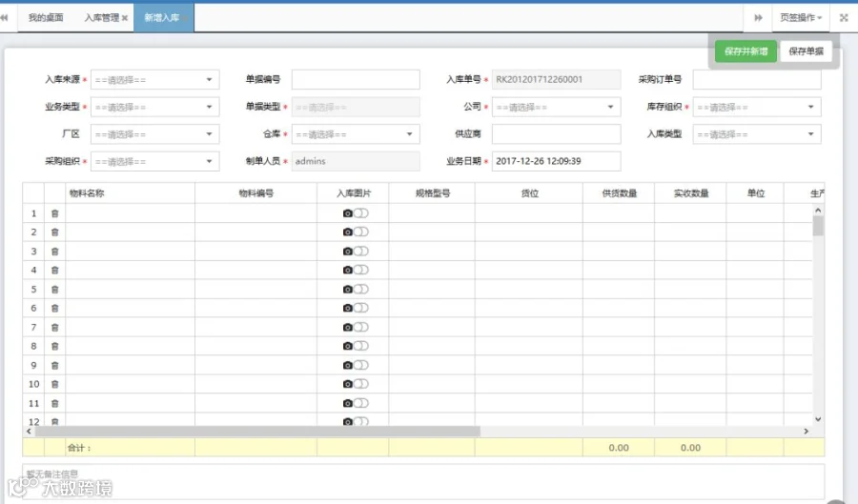Open the 公司 dropdown

pyautogui.click(x=556, y=107)
